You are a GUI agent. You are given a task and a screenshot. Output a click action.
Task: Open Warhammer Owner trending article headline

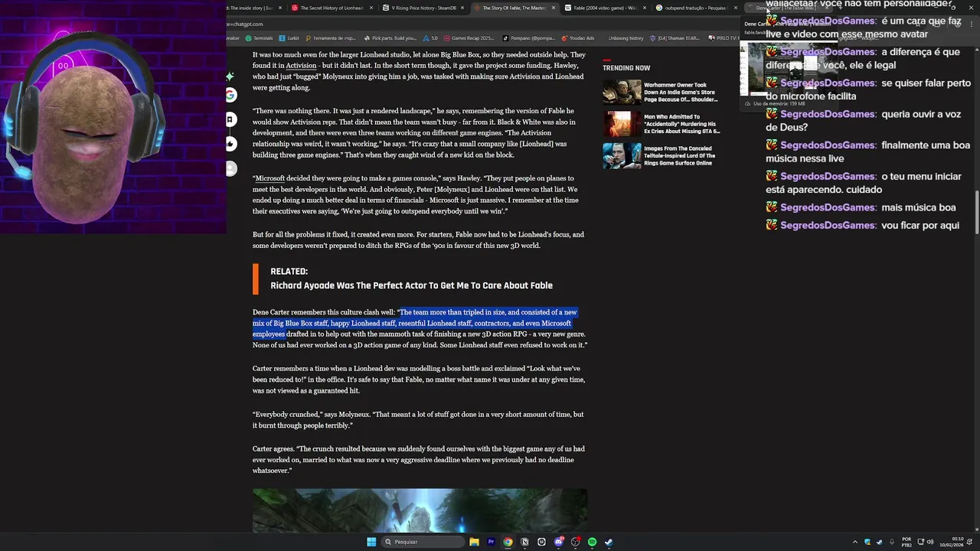pyautogui.click(x=681, y=93)
